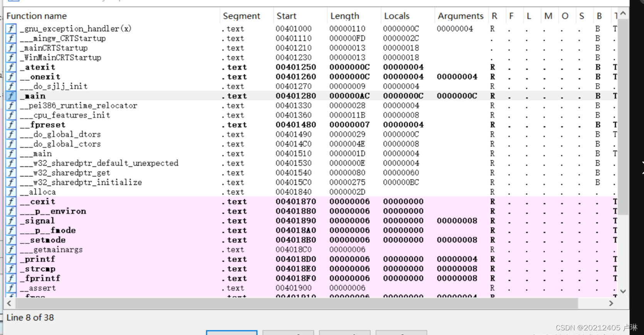Click the R column header
The image size is (644, 335).
(494, 16)
